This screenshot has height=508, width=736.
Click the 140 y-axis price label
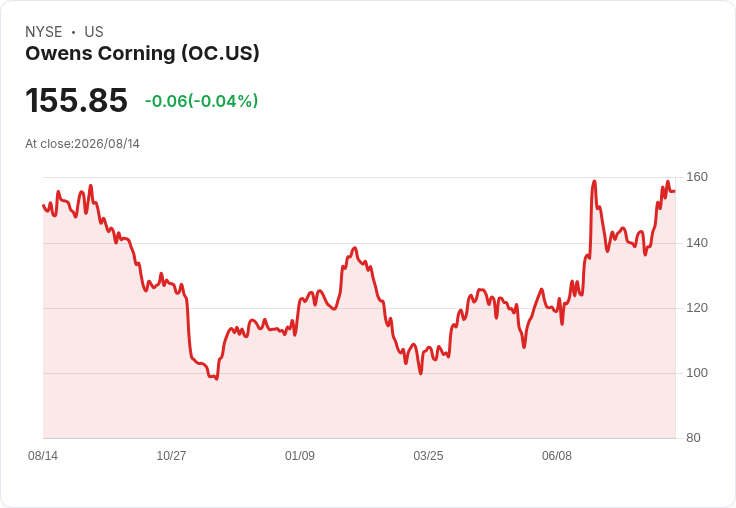pos(697,243)
